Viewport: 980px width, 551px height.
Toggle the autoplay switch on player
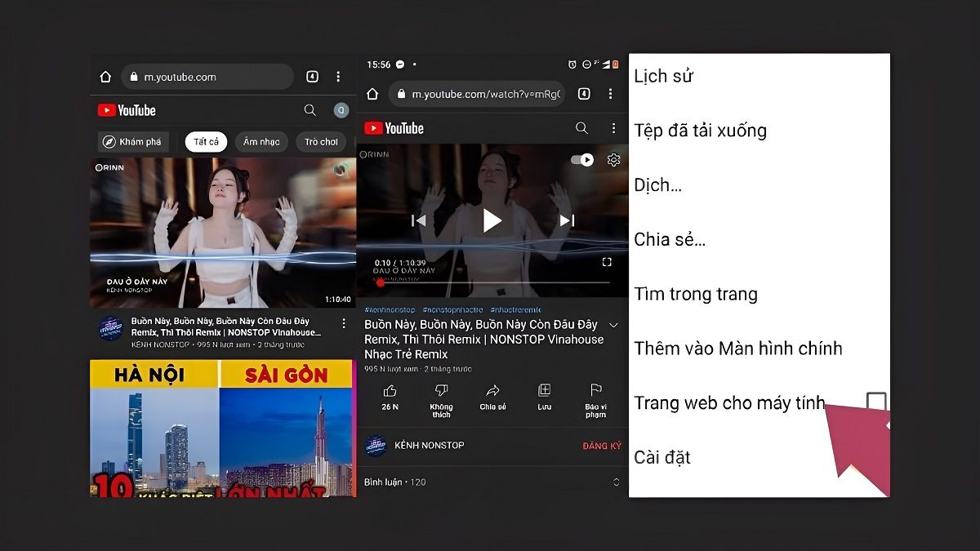tap(582, 160)
